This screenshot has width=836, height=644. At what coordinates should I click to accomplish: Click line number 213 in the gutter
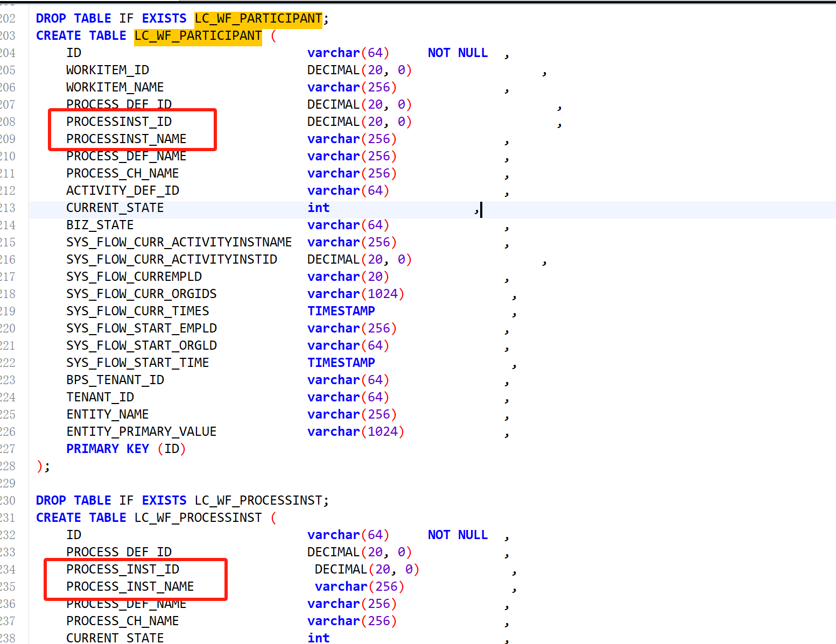tap(8, 208)
